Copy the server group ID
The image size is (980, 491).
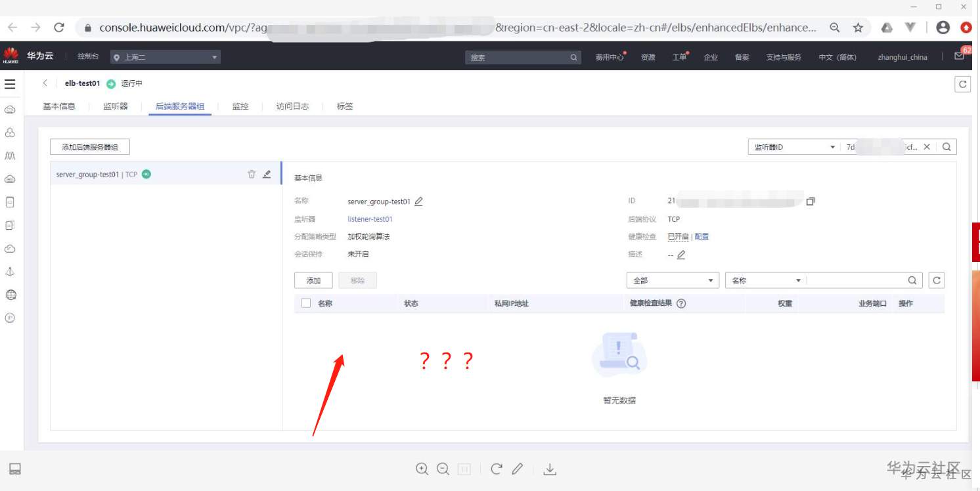(x=811, y=202)
